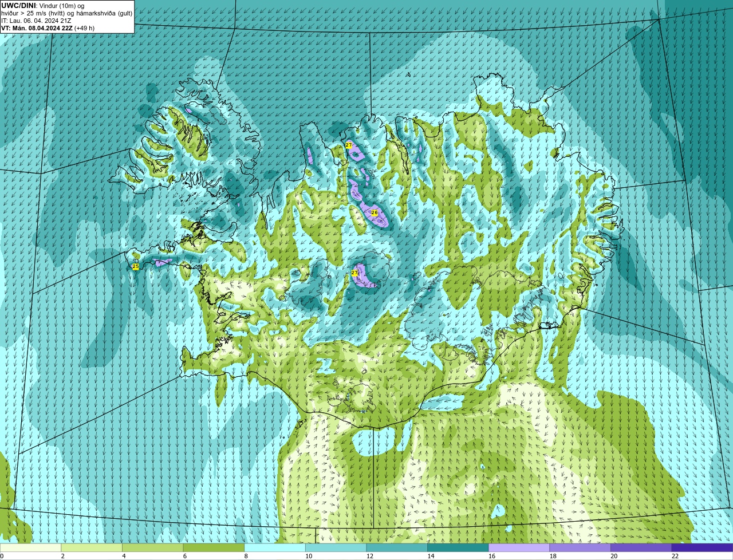Click the teal 12–14 m/s legend swatch

point(397,547)
